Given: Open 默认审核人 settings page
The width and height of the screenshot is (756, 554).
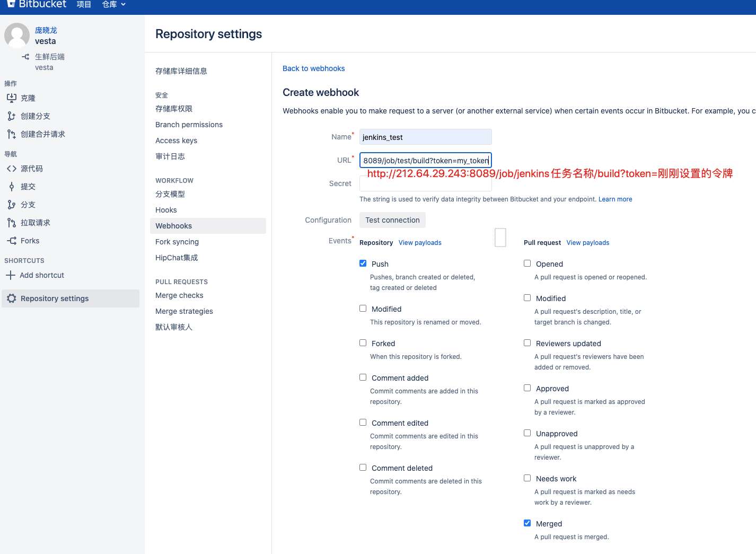Looking at the screenshot, I should pyautogui.click(x=174, y=327).
